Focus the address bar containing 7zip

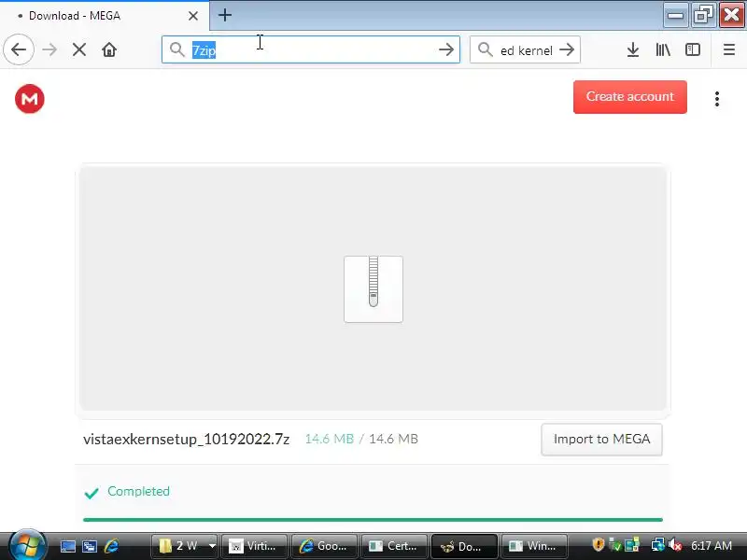pos(311,49)
